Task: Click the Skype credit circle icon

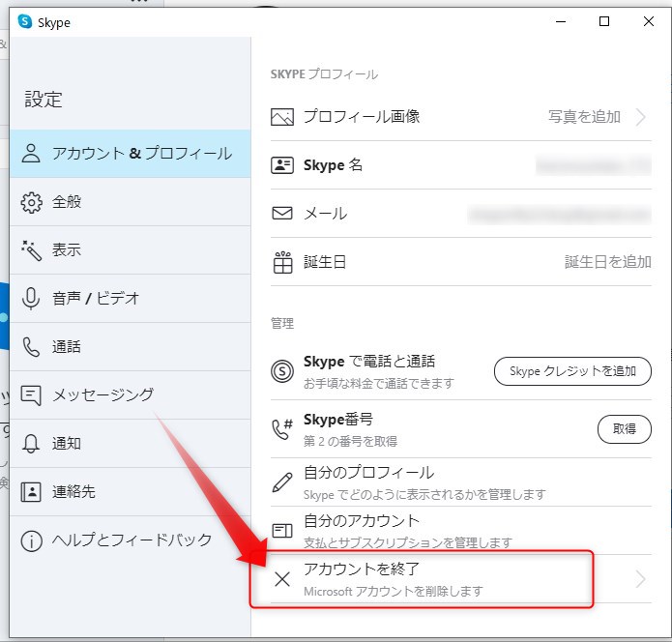Action: point(282,371)
